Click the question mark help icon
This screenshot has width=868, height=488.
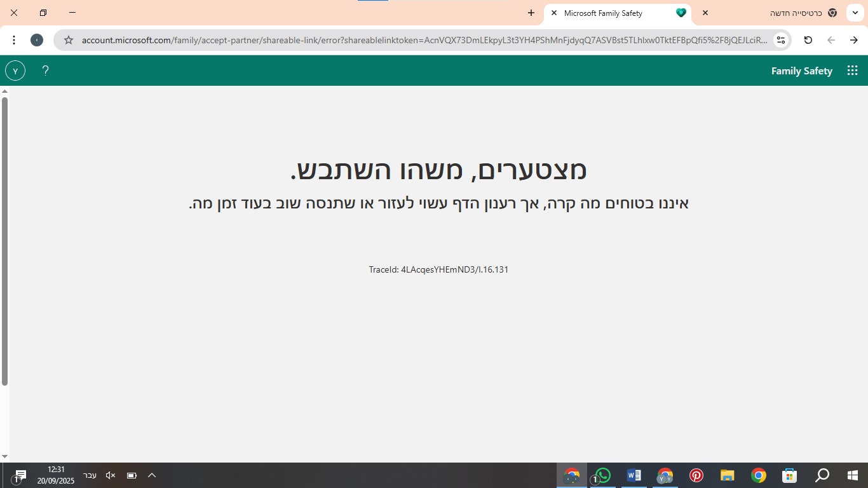tap(45, 71)
